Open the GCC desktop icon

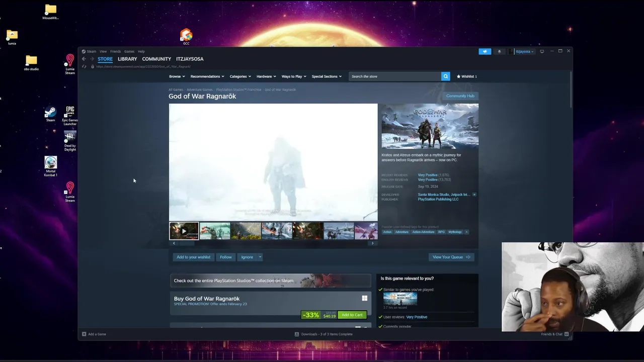coord(186,36)
